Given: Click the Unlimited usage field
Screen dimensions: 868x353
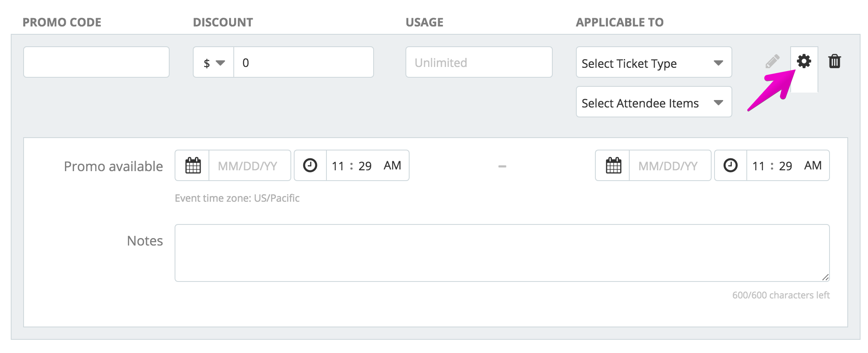Looking at the screenshot, I should (x=479, y=62).
